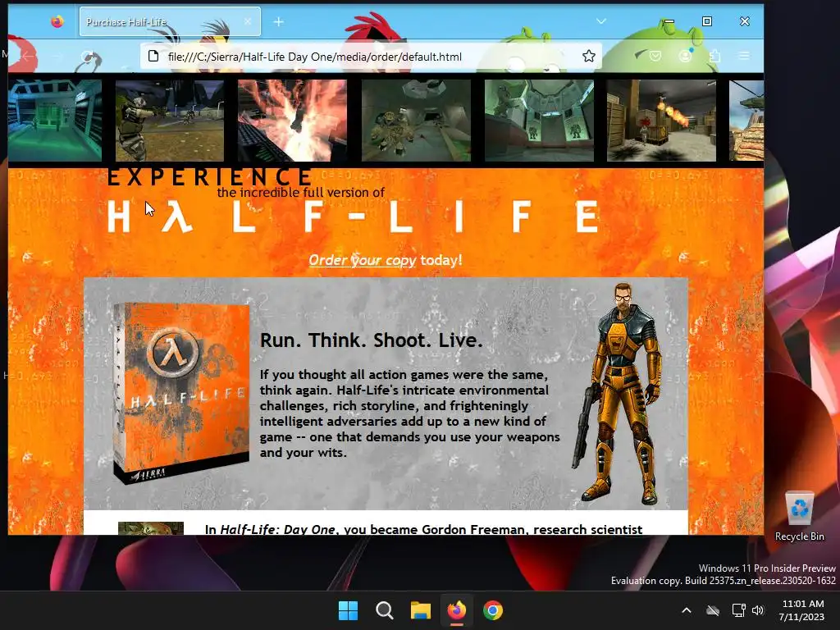Screen dimensions: 840x630
Task: Open the green laboratory room screenshot thumbnail
Action: (x=55, y=120)
